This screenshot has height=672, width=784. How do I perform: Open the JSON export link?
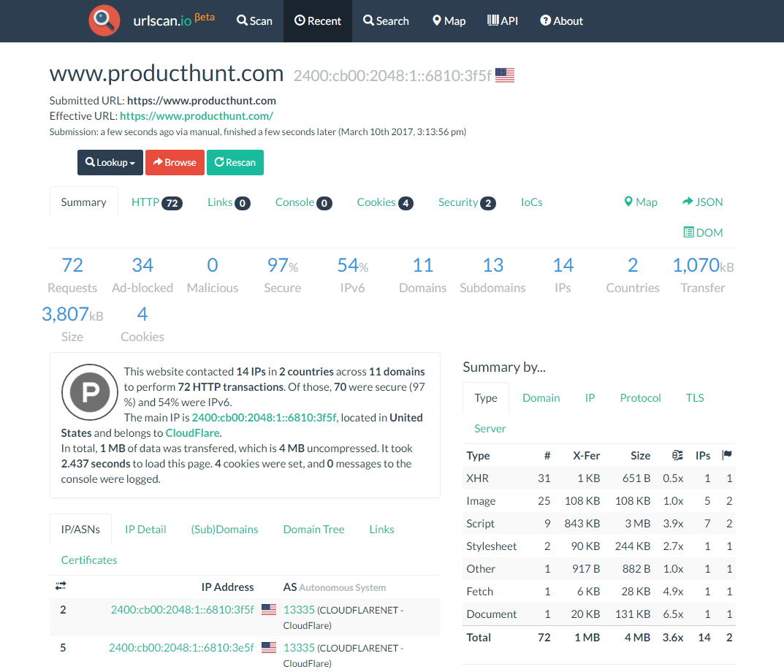coord(702,202)
